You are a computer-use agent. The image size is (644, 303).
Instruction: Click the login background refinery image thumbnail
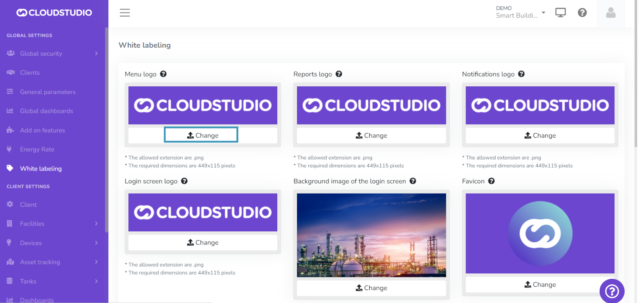(371, 235)
